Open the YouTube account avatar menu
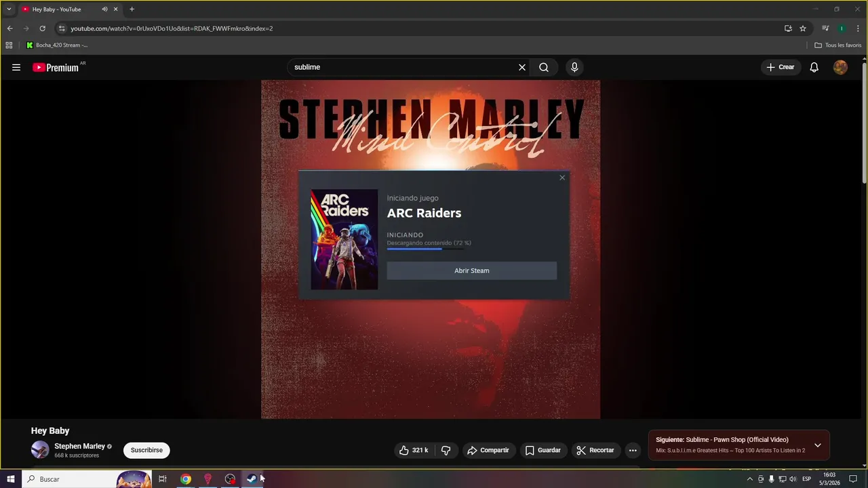The height and width of the screenshot is (488, 868). click(x=840, y=67)
